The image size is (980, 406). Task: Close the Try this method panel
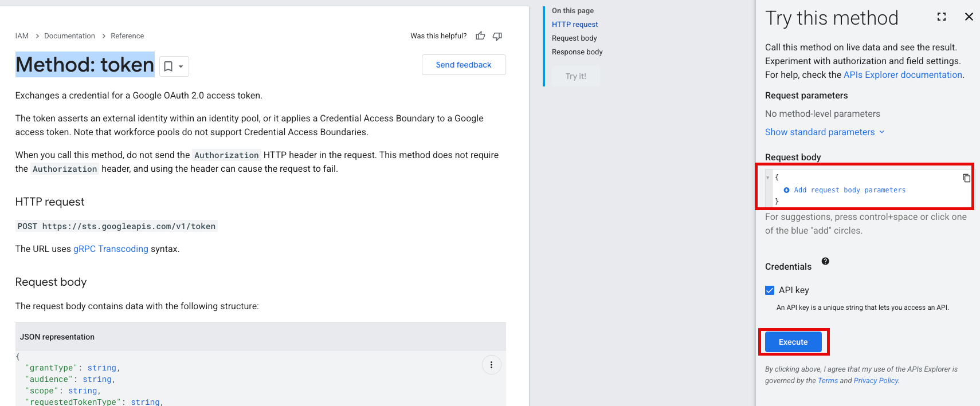point(969,17)
